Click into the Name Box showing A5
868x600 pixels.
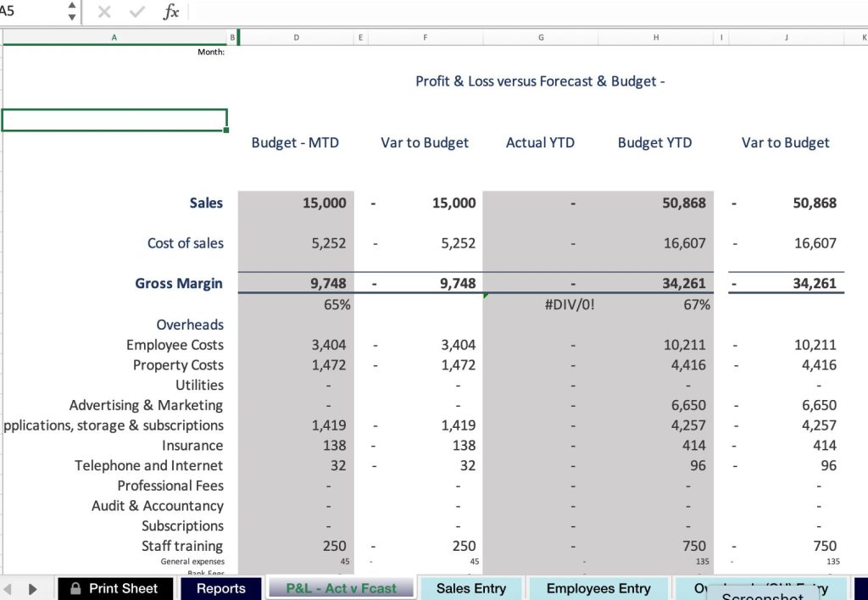(x=30, y=12)
